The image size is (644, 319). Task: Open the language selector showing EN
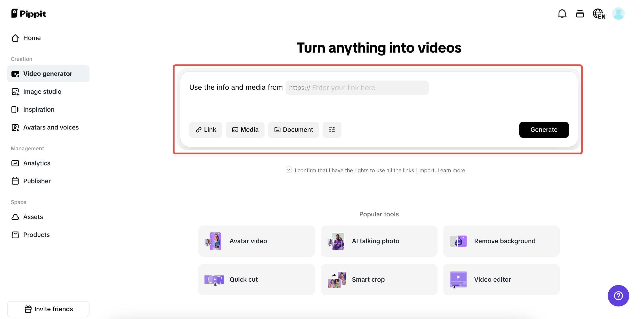click(x=599, y=13)
